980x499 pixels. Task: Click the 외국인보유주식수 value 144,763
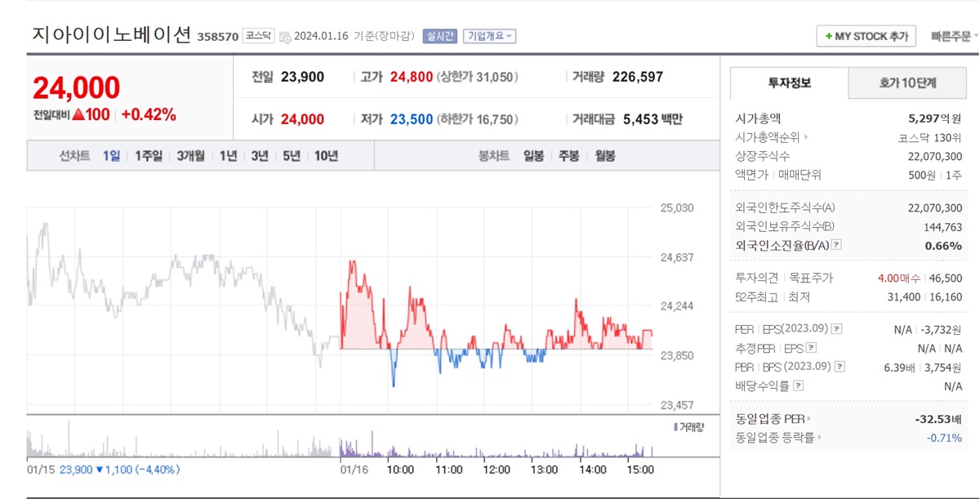pos(942,226)
